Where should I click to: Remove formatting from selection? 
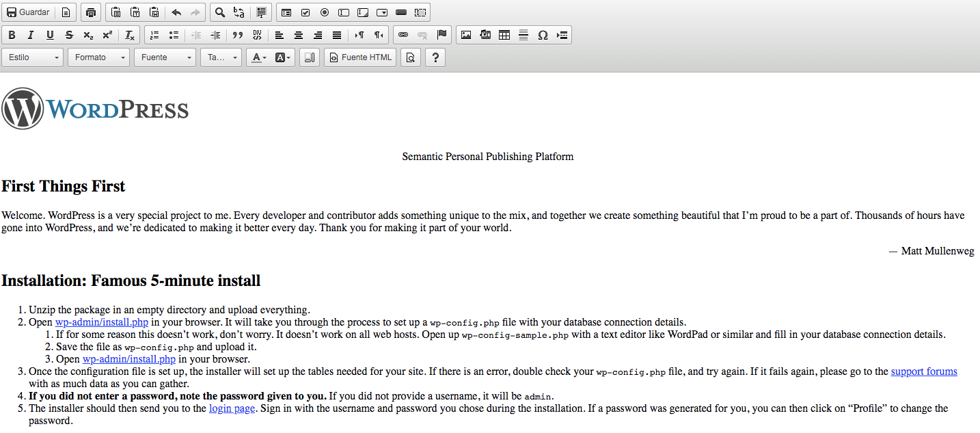click(x=129, y=35)
